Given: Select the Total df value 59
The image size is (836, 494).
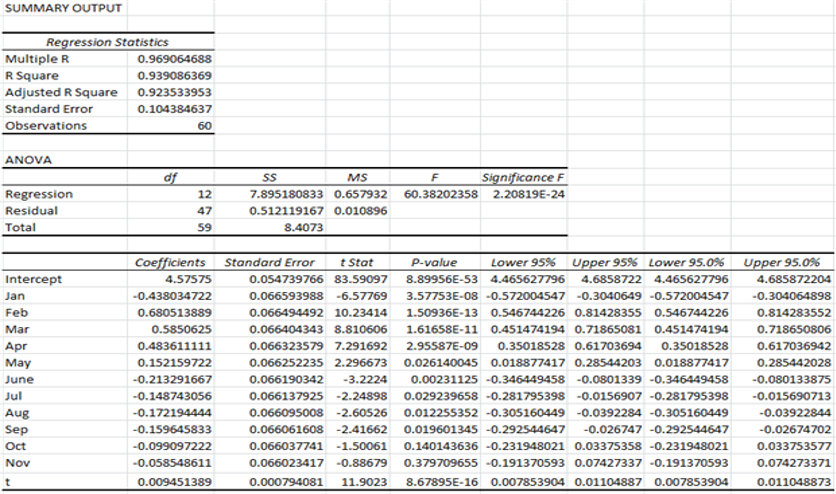Looking at the screenshot, I should pyautogui.click(x=205, y=228).
